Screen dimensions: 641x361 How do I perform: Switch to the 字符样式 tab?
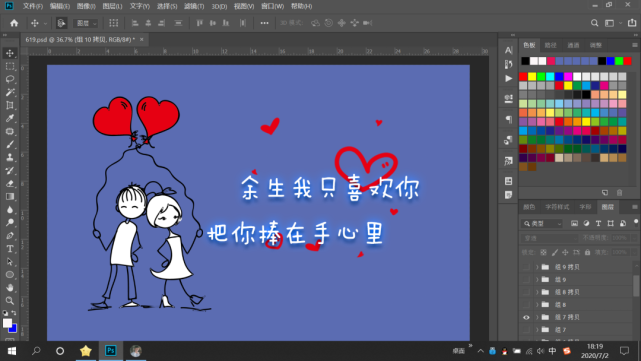557,207
